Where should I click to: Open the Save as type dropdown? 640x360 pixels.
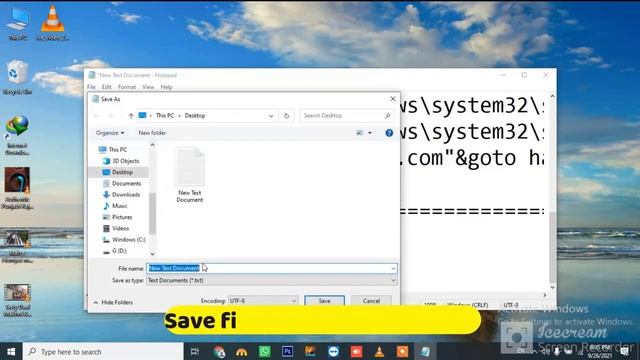coord(272,280)
